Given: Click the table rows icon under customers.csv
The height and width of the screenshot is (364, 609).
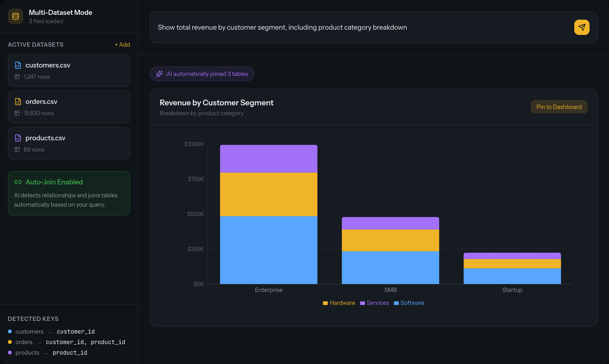Looking at the screenshot, I should pos(17,77).
